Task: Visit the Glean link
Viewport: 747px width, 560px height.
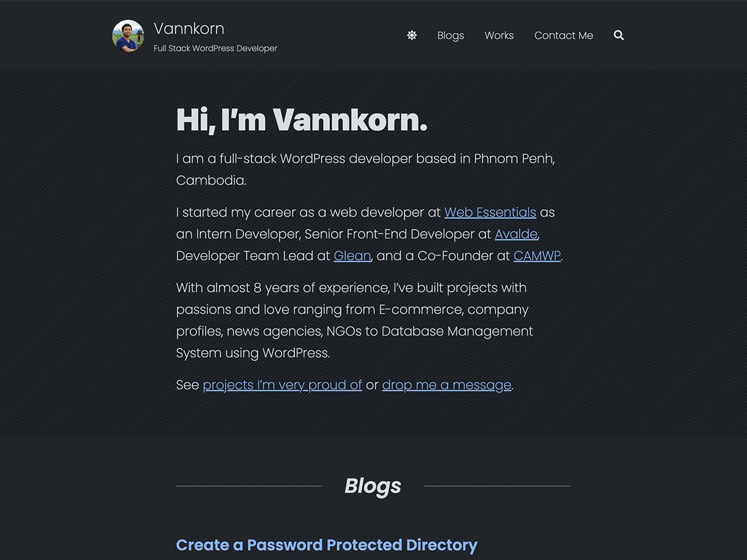Action: [352, 256]
